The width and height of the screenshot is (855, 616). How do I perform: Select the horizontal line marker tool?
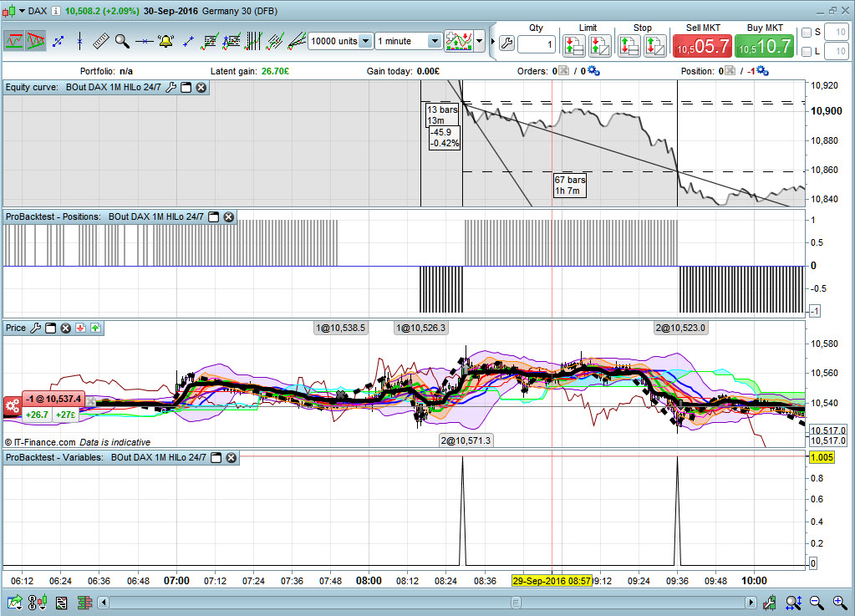click(144, 42)
